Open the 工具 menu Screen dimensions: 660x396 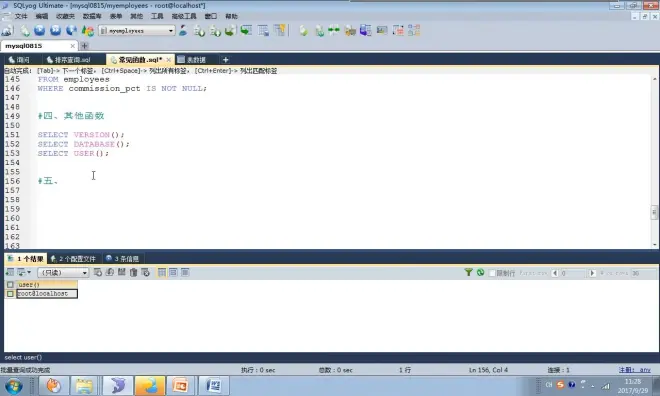coord(157,16)
